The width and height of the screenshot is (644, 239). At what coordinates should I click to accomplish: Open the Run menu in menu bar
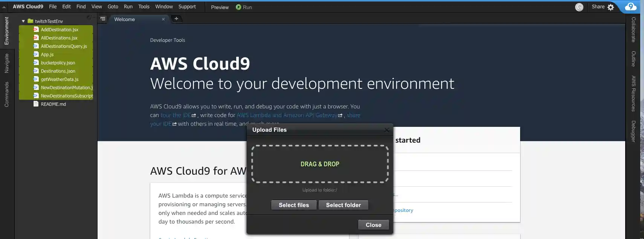[128, 6]
